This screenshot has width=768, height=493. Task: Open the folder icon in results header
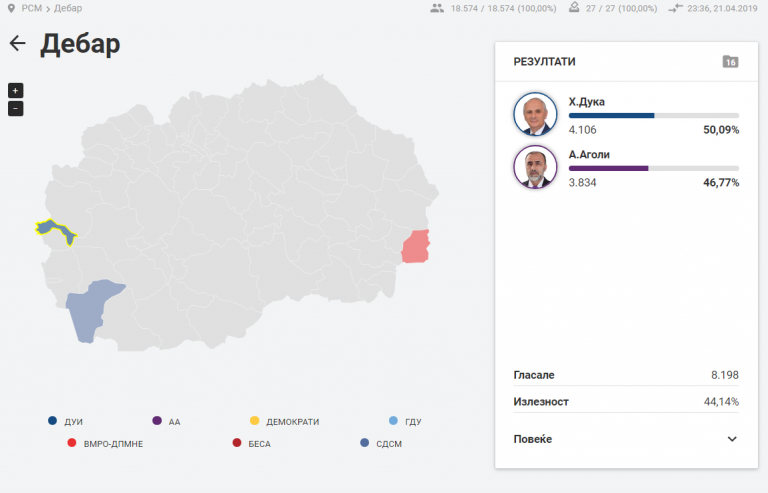(x=730, y=62)
